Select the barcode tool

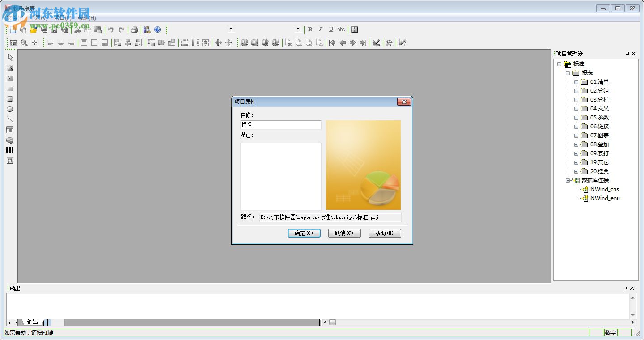point(10,150)
